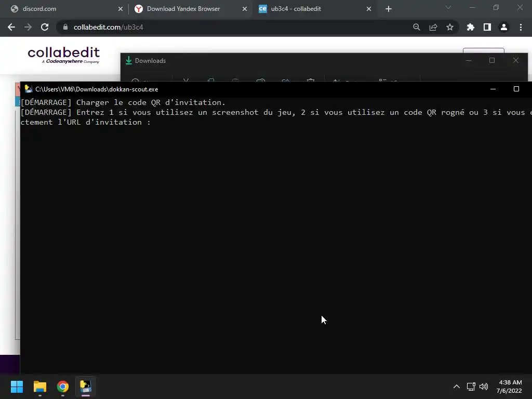Share this page icon
Viewport: 532px width, 399px height.
433,27
